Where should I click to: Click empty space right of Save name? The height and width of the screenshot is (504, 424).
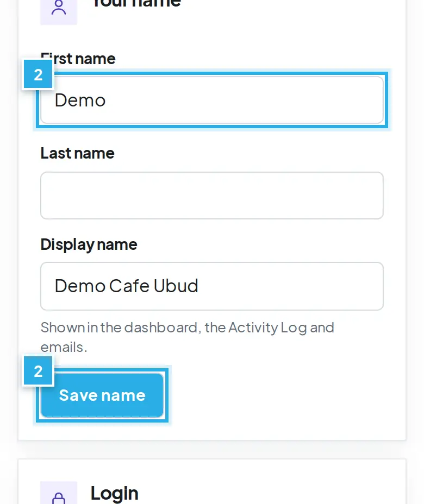coord(283,395)
